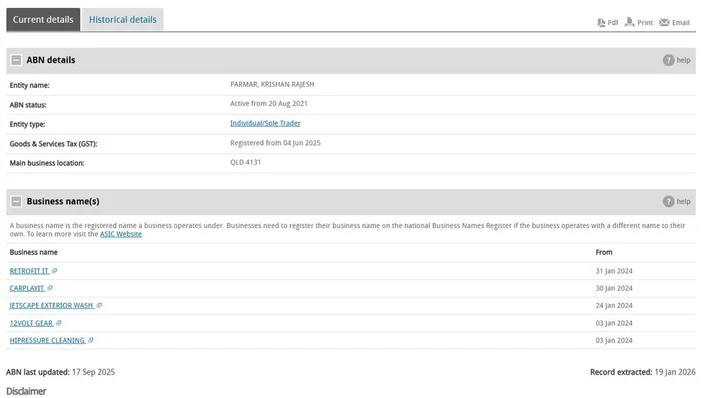The height and width of the screenshot is (398, 720).
Task: Click external link icon beside 12VOLT GEAR
Action: [x=58, y=323]
